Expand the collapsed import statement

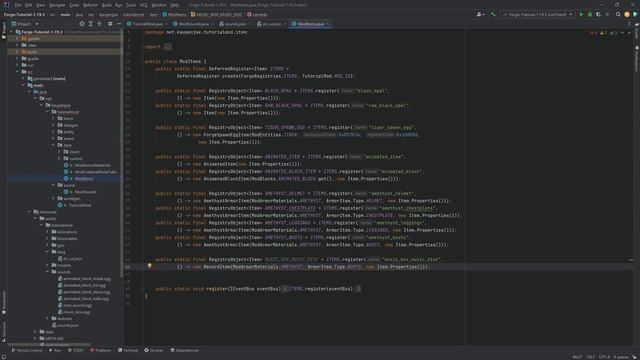(x=167, y=47)
